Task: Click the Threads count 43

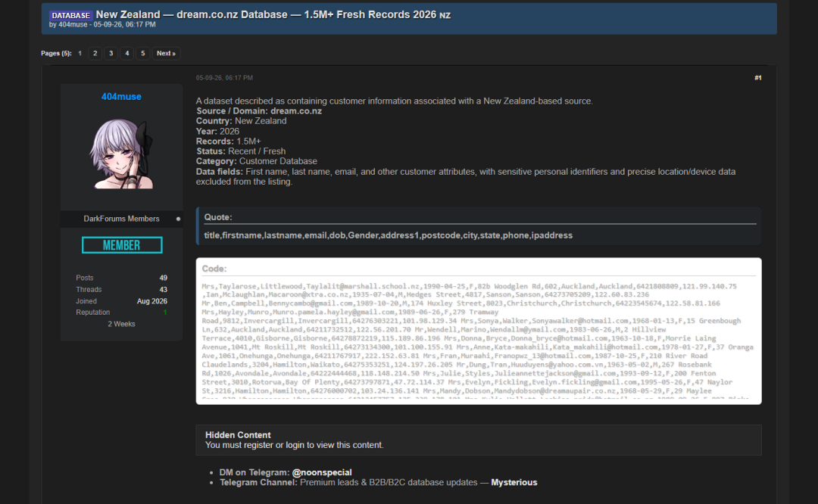Action: point(164,289)
